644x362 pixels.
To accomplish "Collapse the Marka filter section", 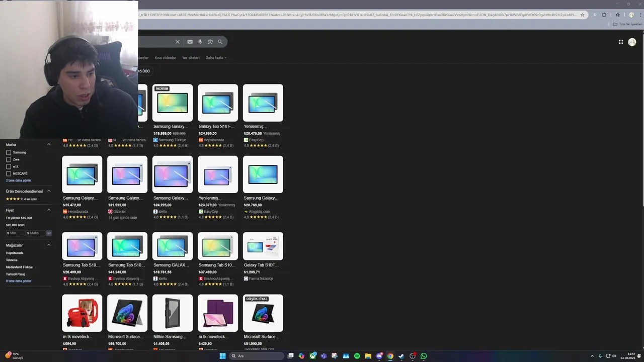I will click(x=49, y=145).
